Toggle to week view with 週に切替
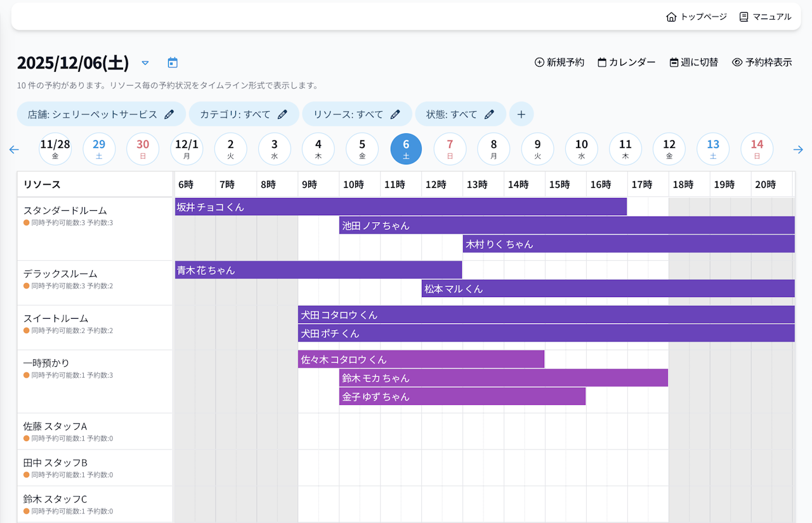Screen dimensions: 812x523 pyautogui.click(x=693, y=62)
